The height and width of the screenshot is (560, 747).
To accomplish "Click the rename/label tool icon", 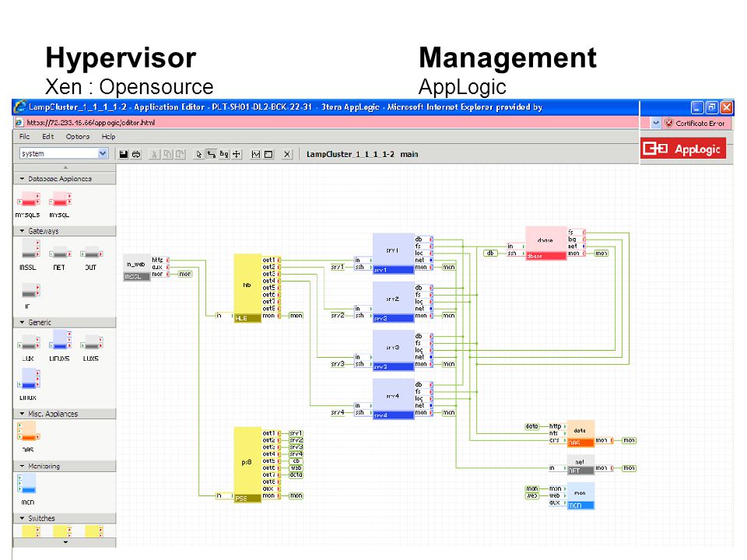I will point(224,154).
